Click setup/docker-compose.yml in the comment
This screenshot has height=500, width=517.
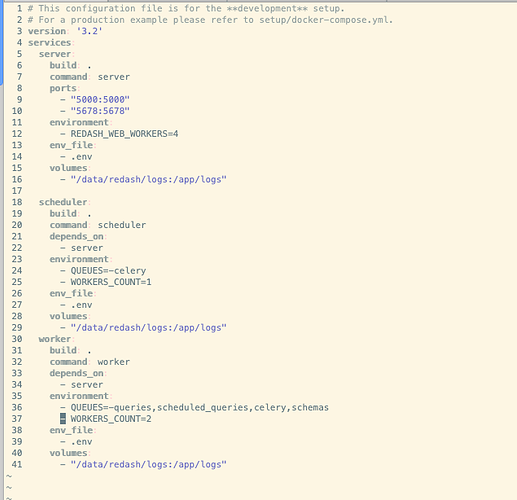(x=324, y=20)
